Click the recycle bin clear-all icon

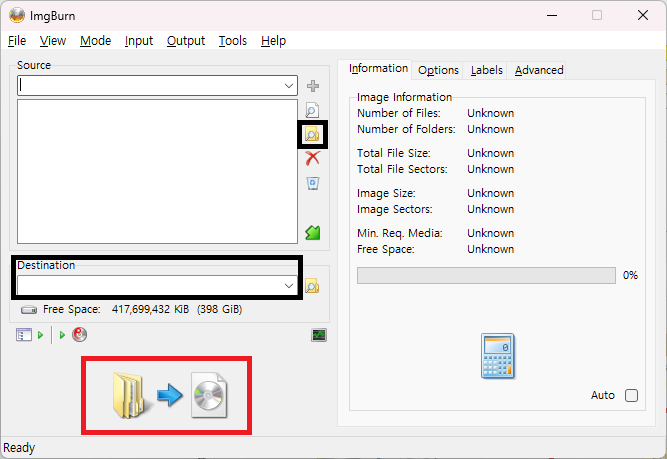point(313,183)
